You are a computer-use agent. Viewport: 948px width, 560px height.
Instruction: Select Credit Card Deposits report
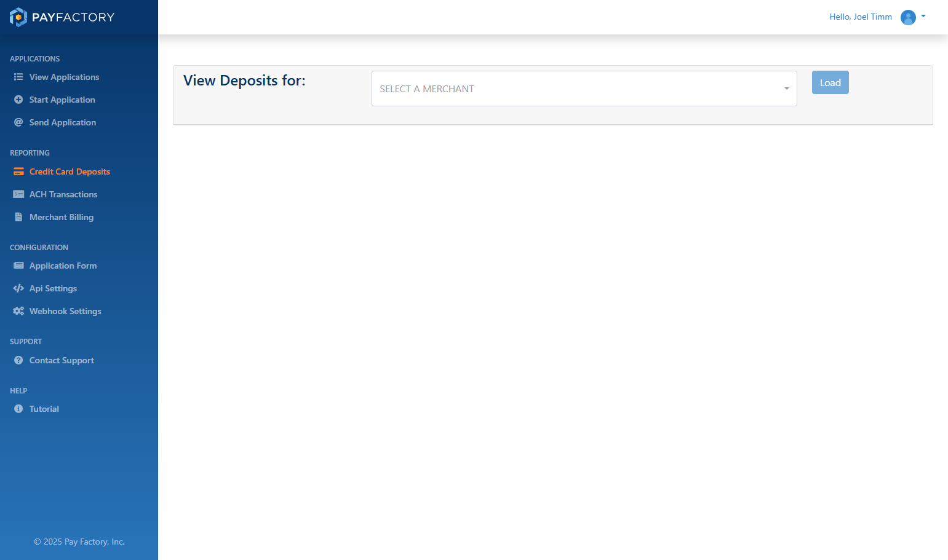[x=70, y=172]
